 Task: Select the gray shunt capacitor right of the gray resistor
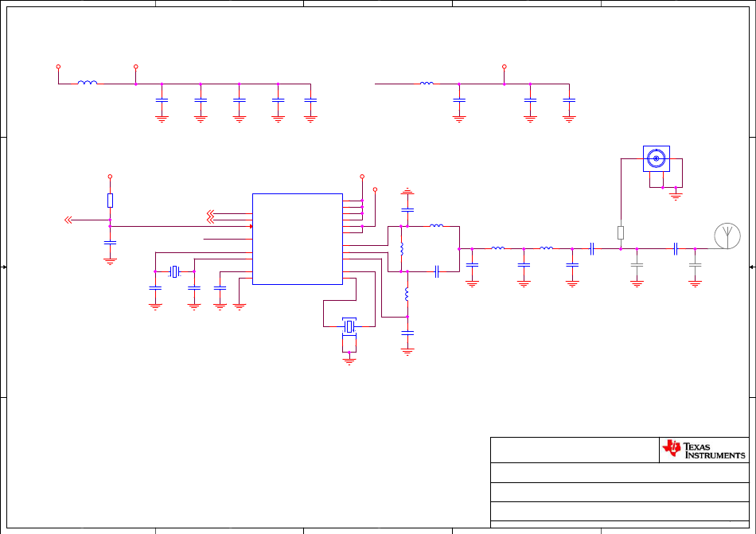tap(637, 264)
